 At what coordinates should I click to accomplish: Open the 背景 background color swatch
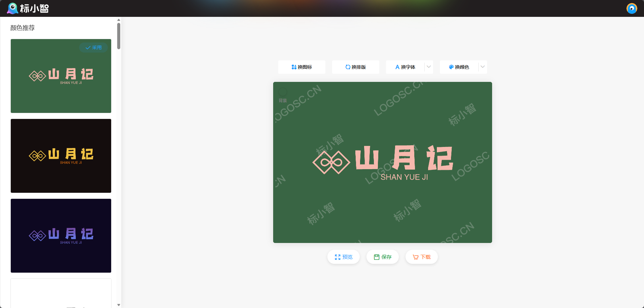click(283, 92)
